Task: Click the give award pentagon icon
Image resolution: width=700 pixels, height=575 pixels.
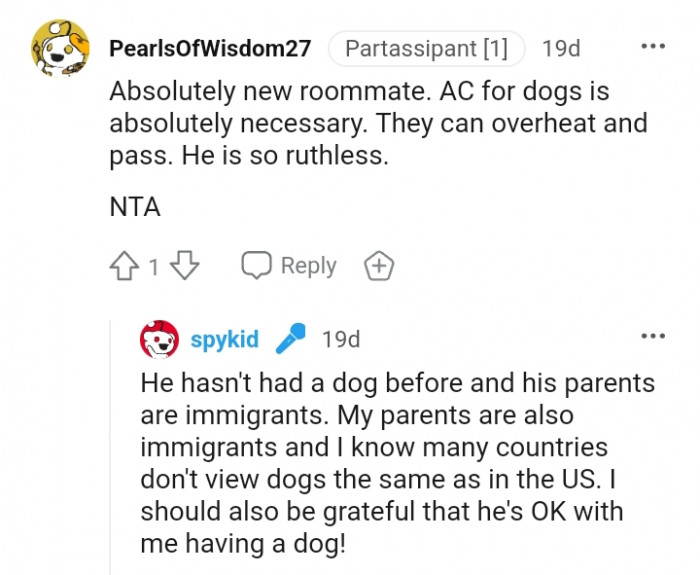Action: pyautogui.click(x=379, y=266)
